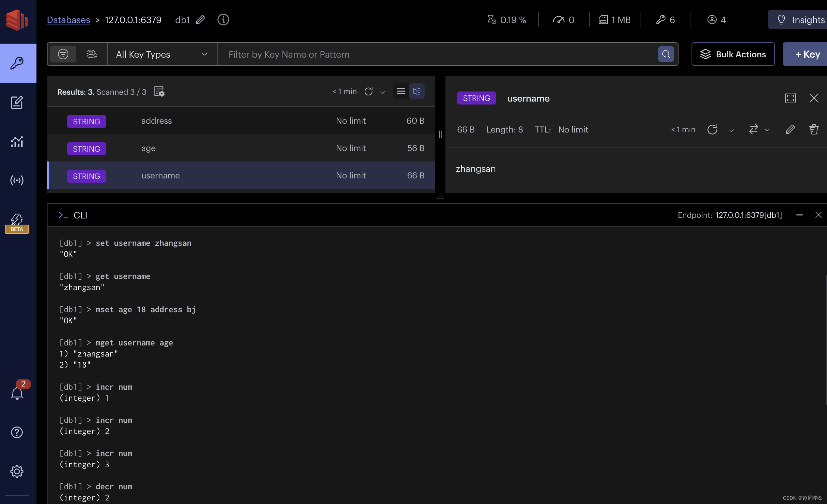The width and height of the screenshot is (827, 504).
Task: Click the Bulk Actions button
Action: tap(733, 54)
